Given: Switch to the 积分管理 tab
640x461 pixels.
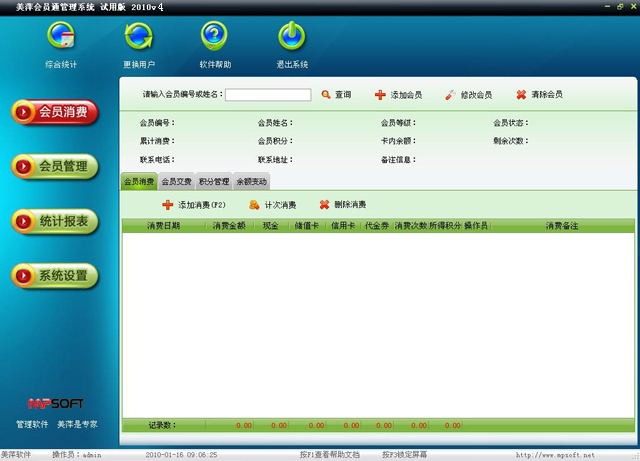Looking at the screenshot, I should [214, 182].
